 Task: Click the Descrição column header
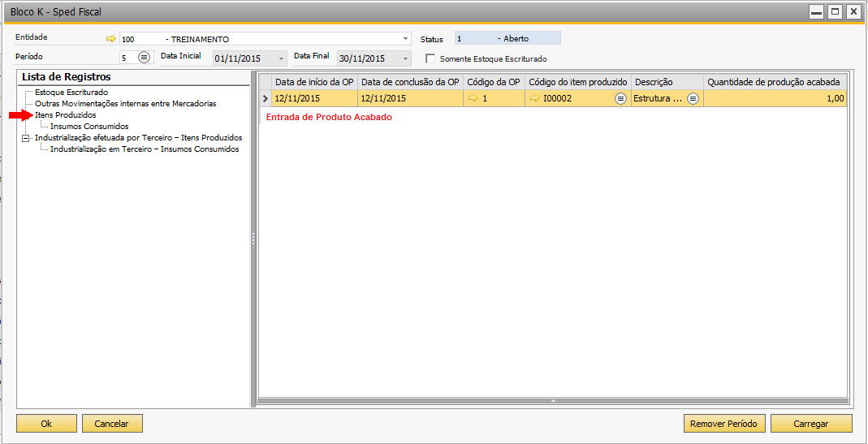[667, 82]
